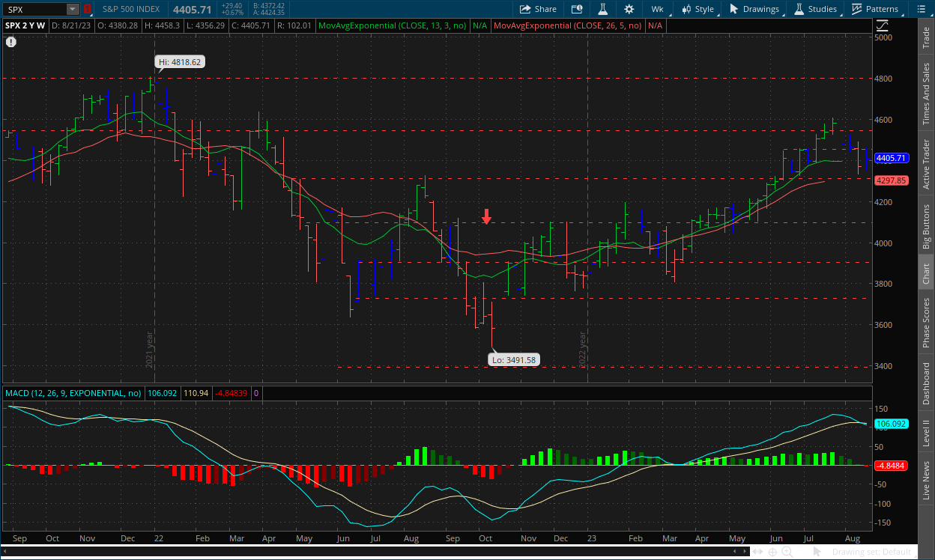Click the red MovAvgExponential 26 study label
935x560 pixels.
click(x=568, y=25)
